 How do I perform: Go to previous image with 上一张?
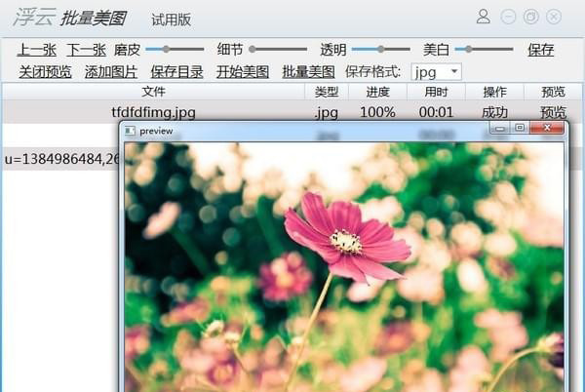pos(37,50)
